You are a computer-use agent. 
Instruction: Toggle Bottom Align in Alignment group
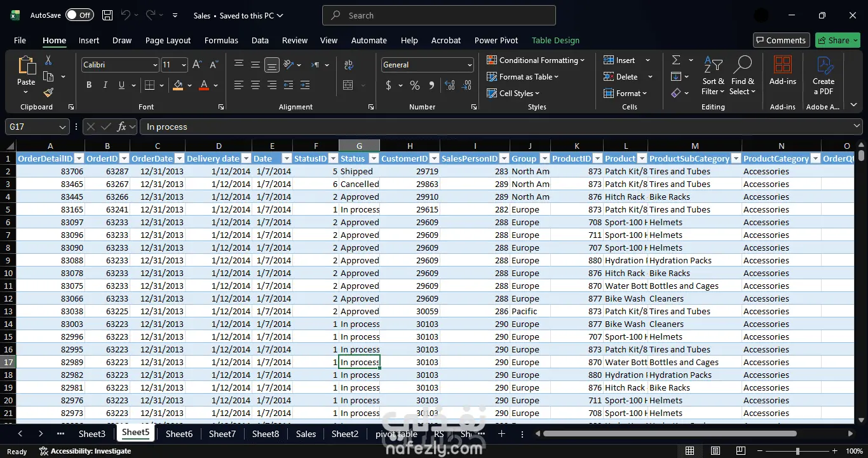[x=272, y=65]
